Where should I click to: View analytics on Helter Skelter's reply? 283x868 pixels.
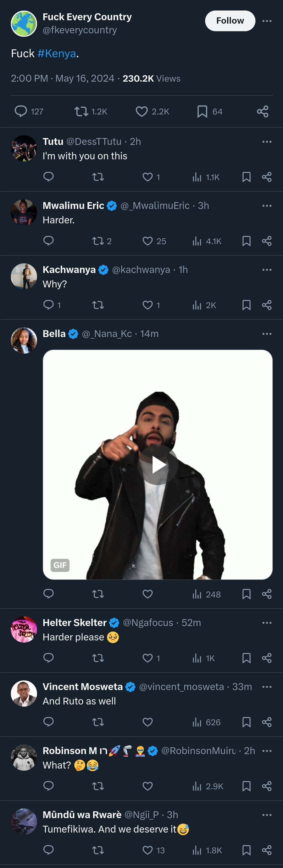pyautogui.click(x=197, y=658)
